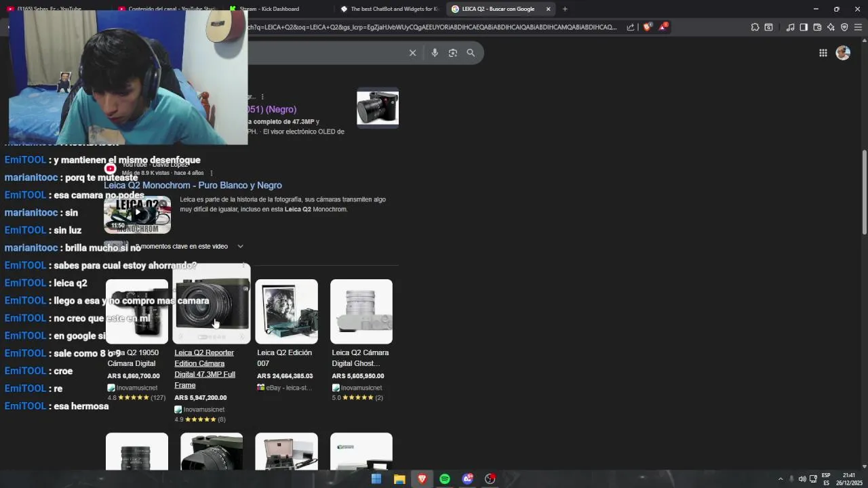Viewport: 868px width, 488px height.
Task: Select price ARS 5,605,950.00
Action: click(x=358, y=376)
